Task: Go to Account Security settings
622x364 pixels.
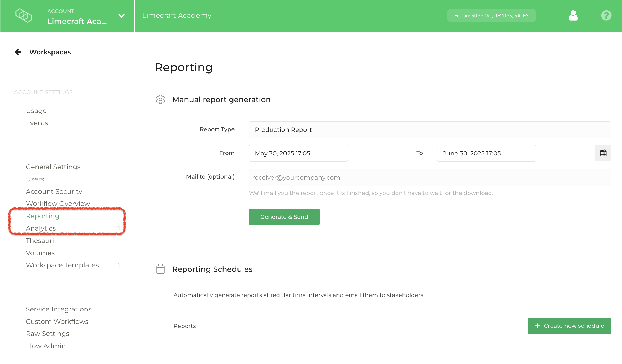Action: point(54,191)
